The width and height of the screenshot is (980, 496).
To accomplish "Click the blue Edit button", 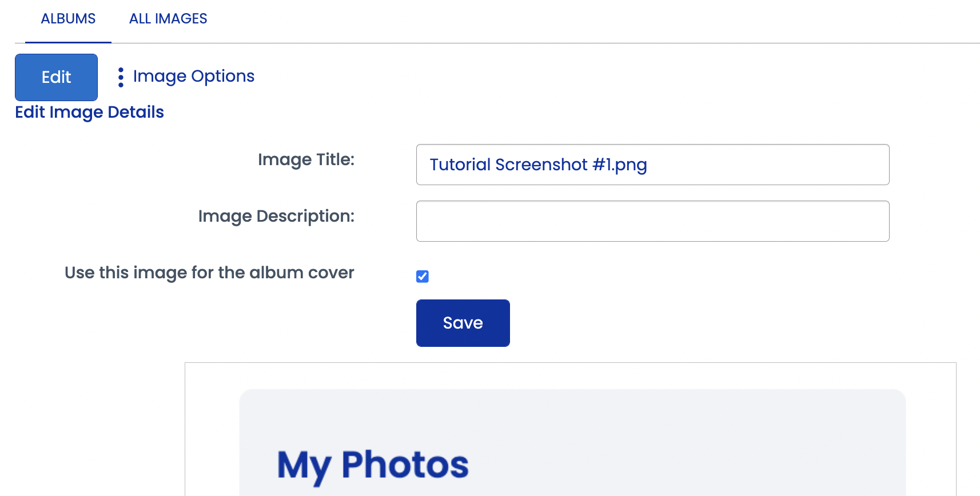I will 55,77.
